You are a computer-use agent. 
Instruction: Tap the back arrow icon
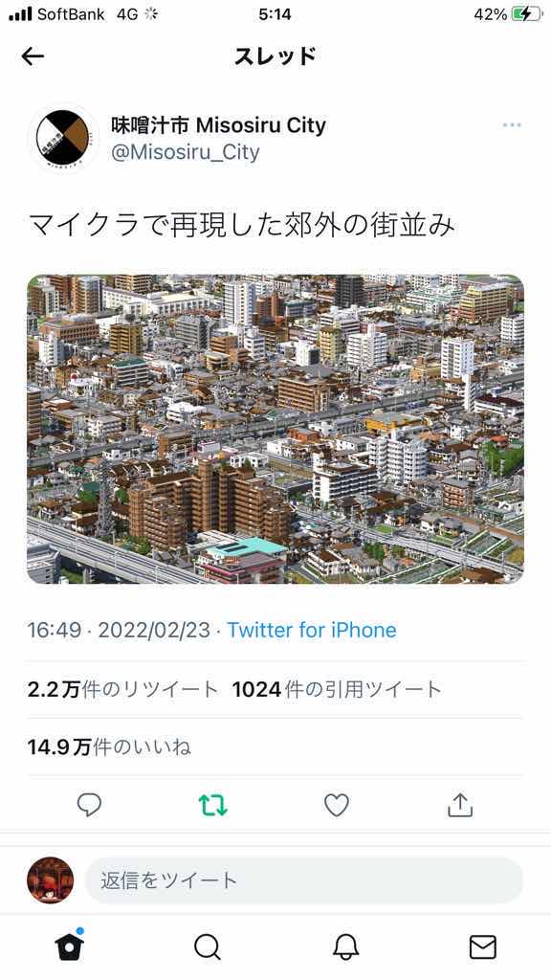pyautogui.click(x=33, y=56)
